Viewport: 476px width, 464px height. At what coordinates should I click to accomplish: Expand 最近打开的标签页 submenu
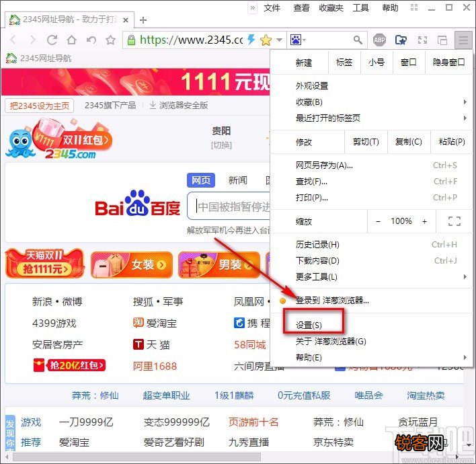pos(371,118)
